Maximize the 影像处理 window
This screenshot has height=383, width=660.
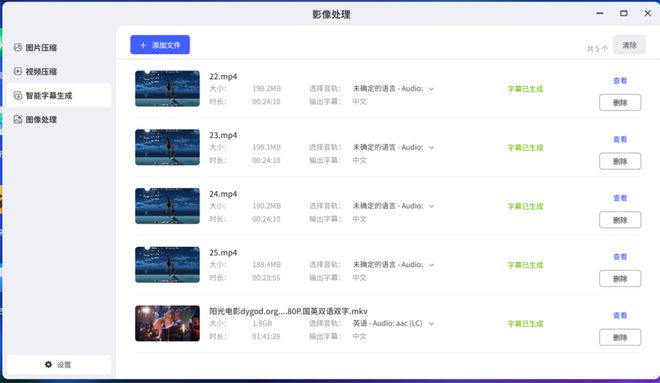[624, 13]
